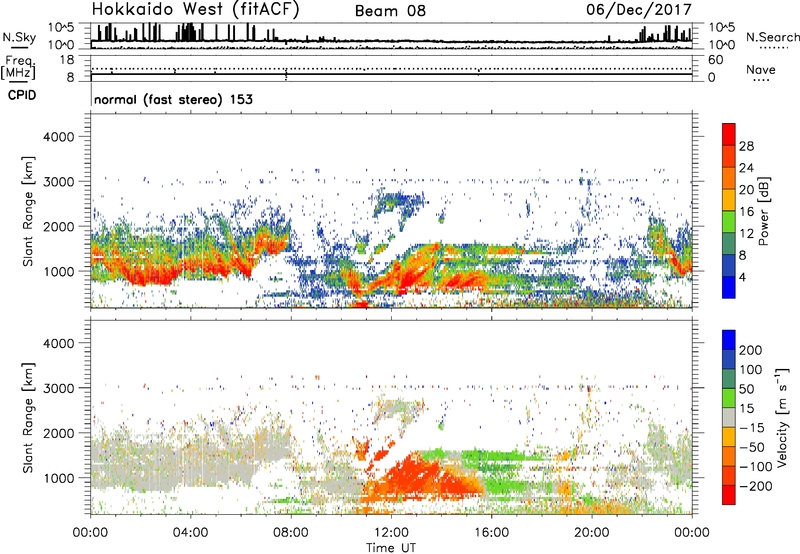Screen dimensions: 800x554
Task: Click the blue top segment of velocity colorbar
Action: pyautogui.click(x=729, y=340)
